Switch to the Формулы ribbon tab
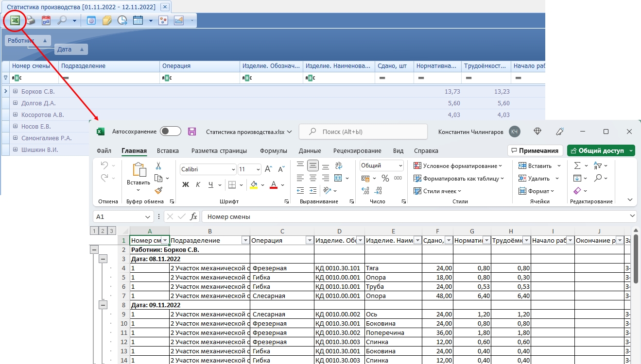This screenshot has width=641, height=364. (x=274, y=150)
